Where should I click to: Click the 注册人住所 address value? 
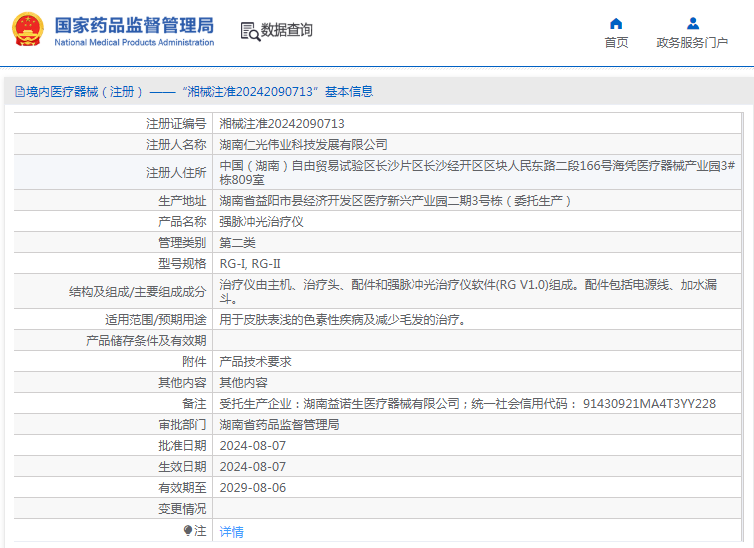coord(477,173)
